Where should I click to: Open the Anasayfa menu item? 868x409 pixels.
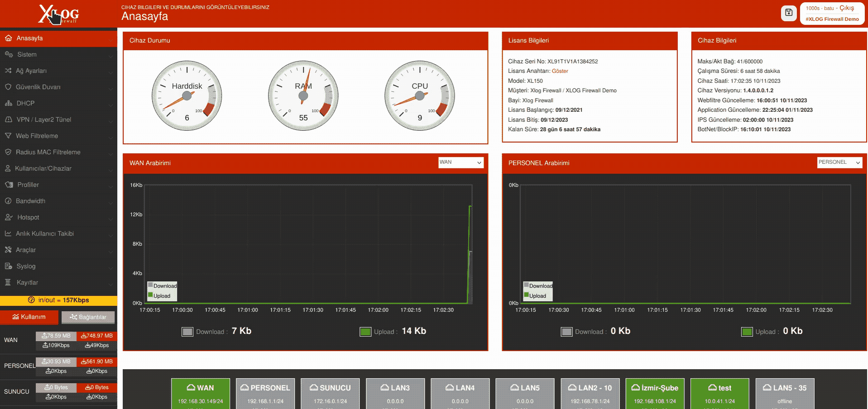(58, 38)
